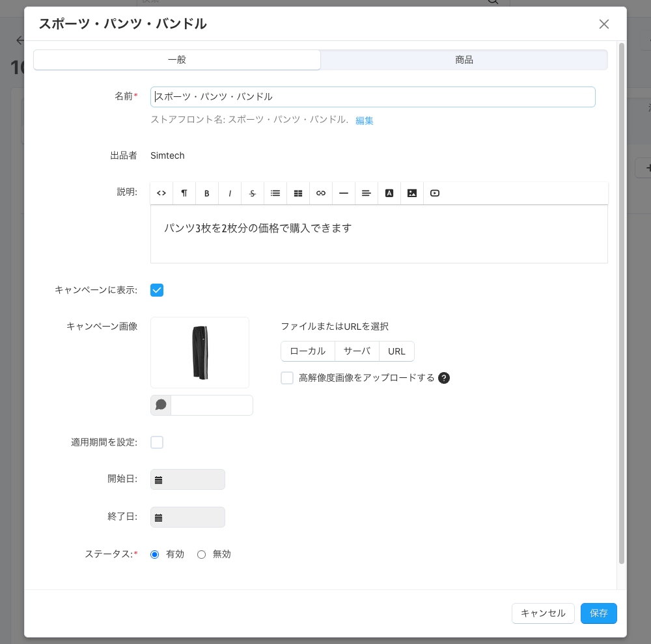Click the 編集 link for storefront name
Image resolution: width=651 pixels, height=644 pixels.
click(x=365, y=120)
